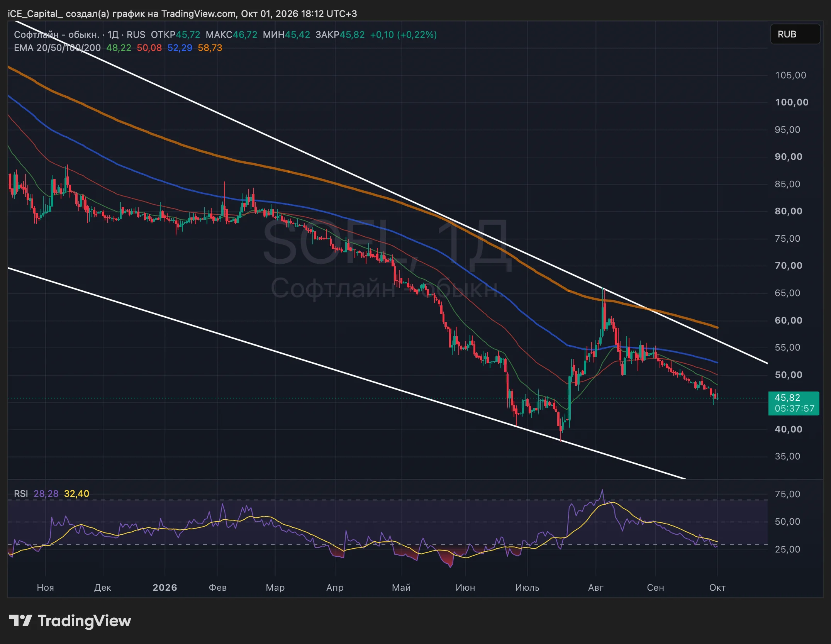Click the EMA 200 value 58,73

tap(210, 48)
